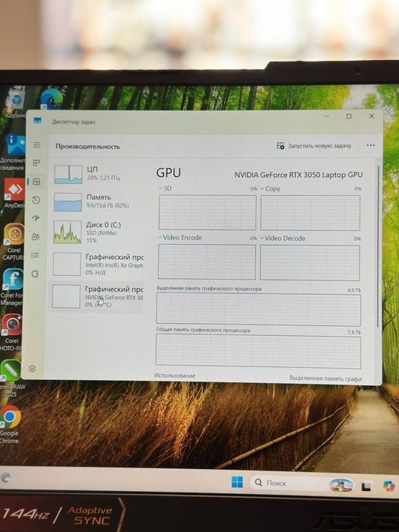The height and width of the screenshot is (532, 399).
Task: Click the vertical scrollbar in GPU panel
Action: 378,246
